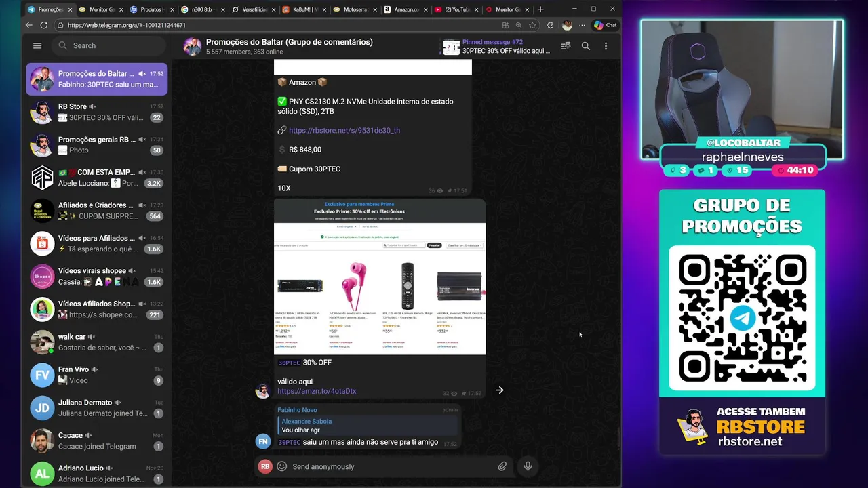Open the Promoções gerais RB chat
Viewport: 868px width, 488px height.
pos(96,145)
